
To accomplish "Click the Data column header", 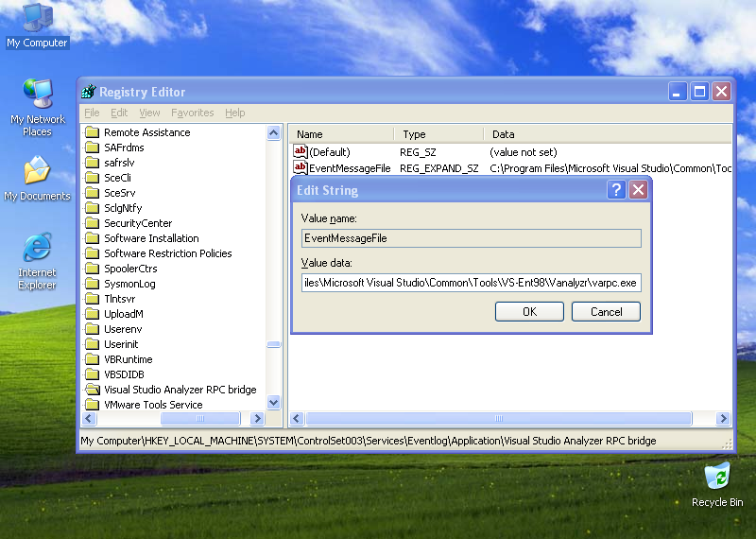I will pyautogui.click(x=504, y=134).
